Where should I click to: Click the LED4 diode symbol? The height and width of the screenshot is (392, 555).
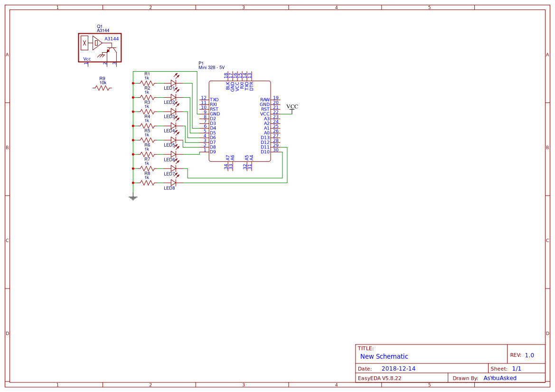172,125
